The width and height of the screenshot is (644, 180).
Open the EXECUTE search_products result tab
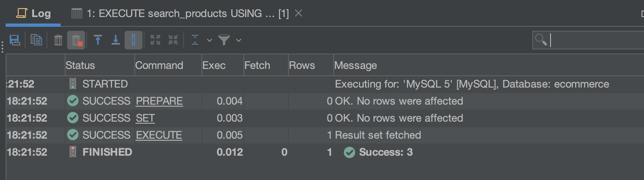[x=180, y=13]
